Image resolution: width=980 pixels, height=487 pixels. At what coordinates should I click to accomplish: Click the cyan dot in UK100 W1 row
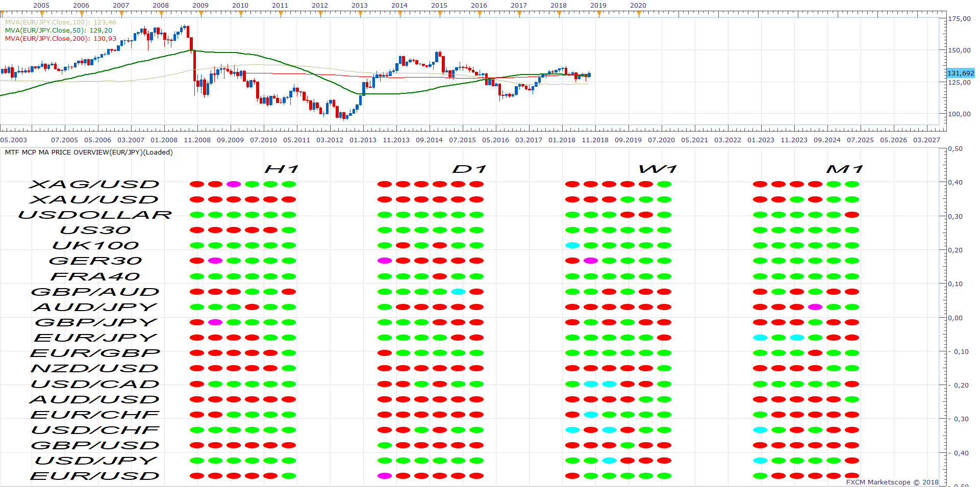pos(572,245)
